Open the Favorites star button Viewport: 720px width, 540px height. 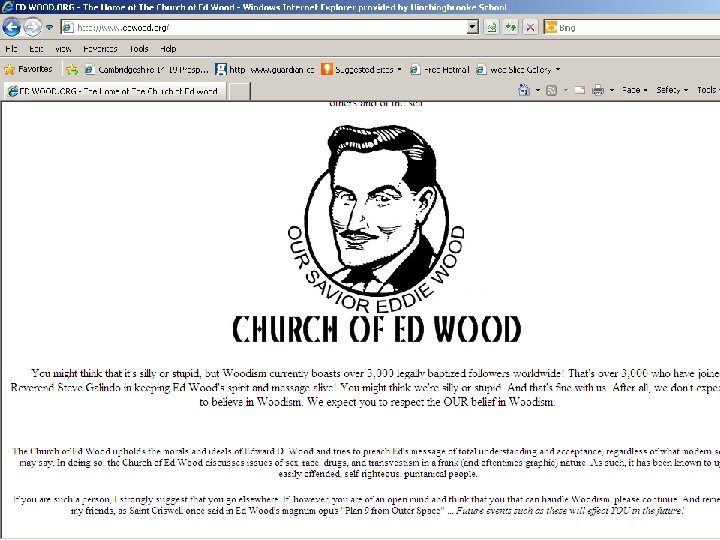point(28,69)
